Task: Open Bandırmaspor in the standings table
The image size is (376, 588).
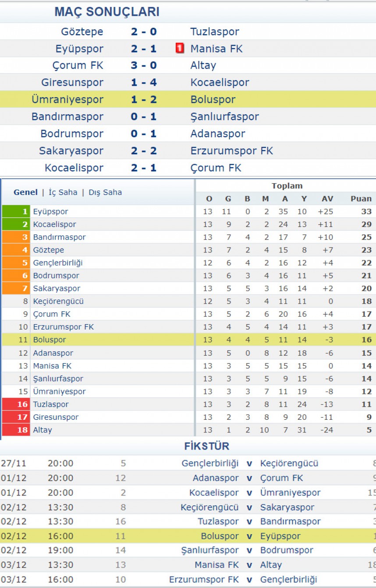Action: pos(59,237)
